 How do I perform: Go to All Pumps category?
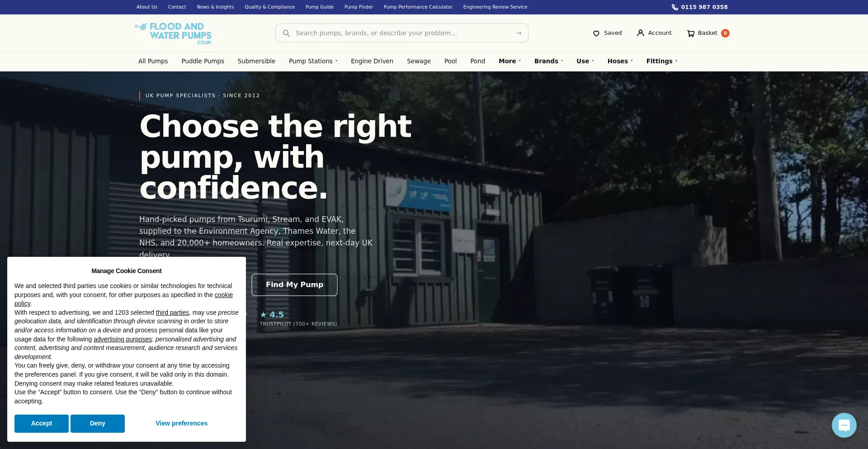click(153, 61)
